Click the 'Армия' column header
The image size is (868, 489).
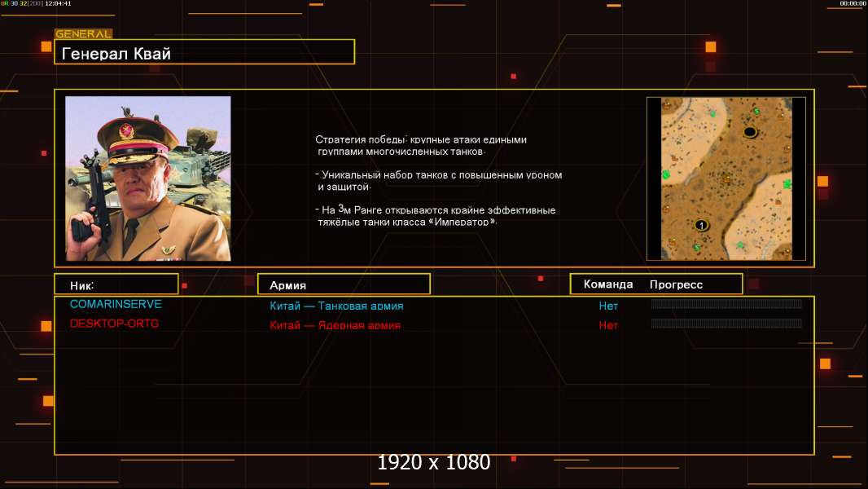point(344,284)
